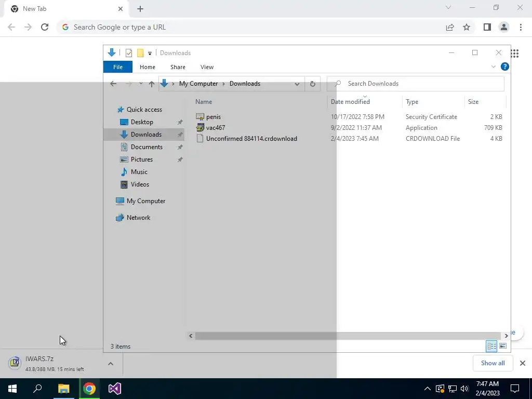Open the Chrome profile avatar
532x399 pixels.
(x=504, y=27)
